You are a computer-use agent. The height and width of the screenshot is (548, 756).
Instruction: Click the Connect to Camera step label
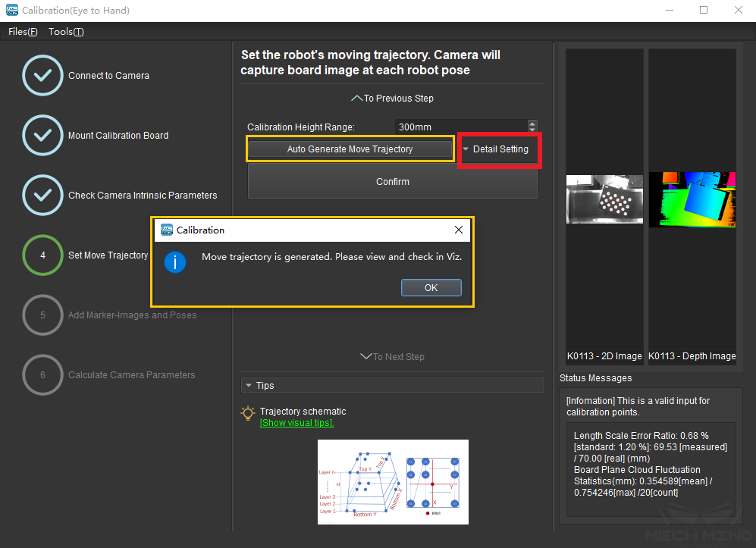[108, 76]
